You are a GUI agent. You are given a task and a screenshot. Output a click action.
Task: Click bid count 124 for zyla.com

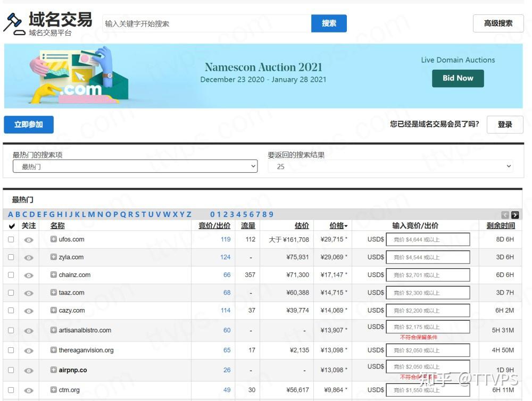[x=225, y=257]
